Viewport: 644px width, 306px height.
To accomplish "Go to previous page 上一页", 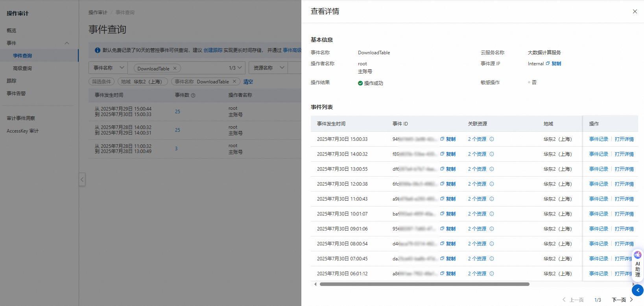I will pyautogui.click(x=573, y=300).
